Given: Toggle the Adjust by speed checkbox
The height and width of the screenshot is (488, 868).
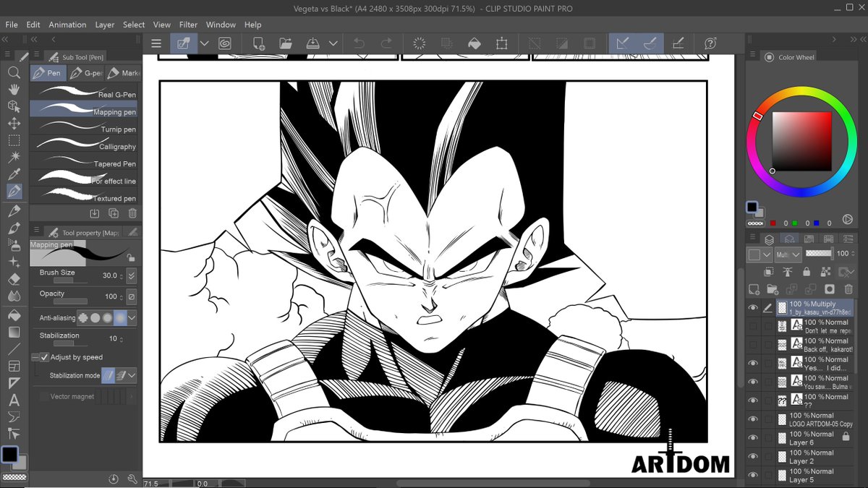Looking at the screenshot, I should tap(44, 357).
